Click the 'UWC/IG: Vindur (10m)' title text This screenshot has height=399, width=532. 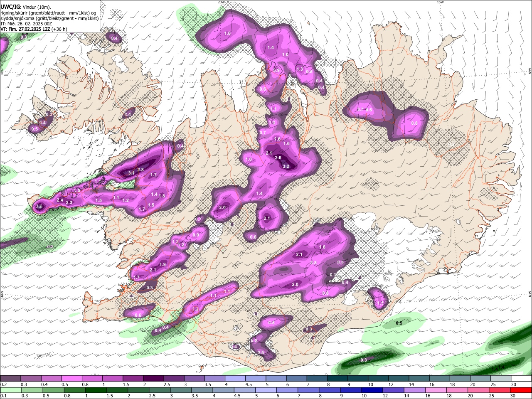[26, 7]
